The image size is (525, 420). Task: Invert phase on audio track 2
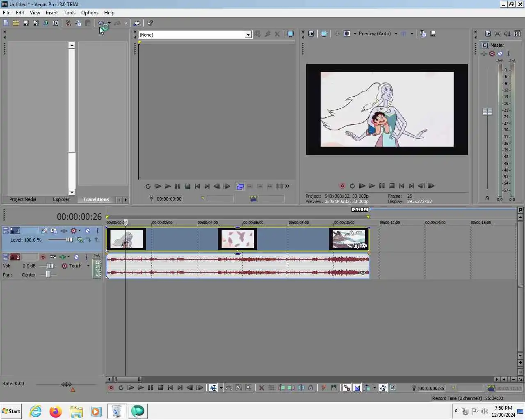point(53,257)
